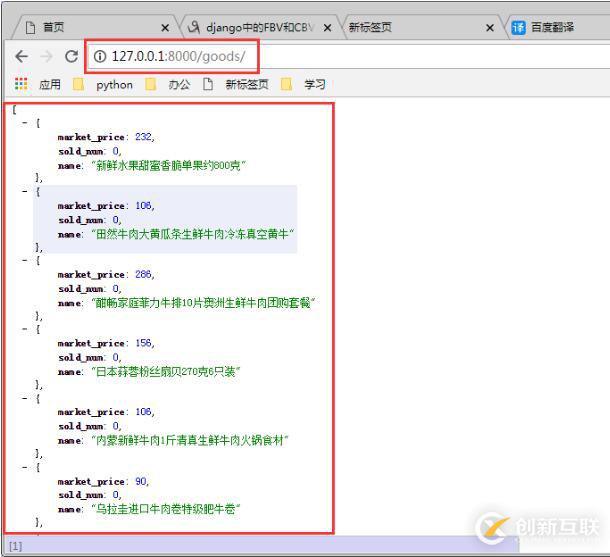Collapse the JSON object with market_price 90
This screenshot has width=610, height=557.
[25, 467]
